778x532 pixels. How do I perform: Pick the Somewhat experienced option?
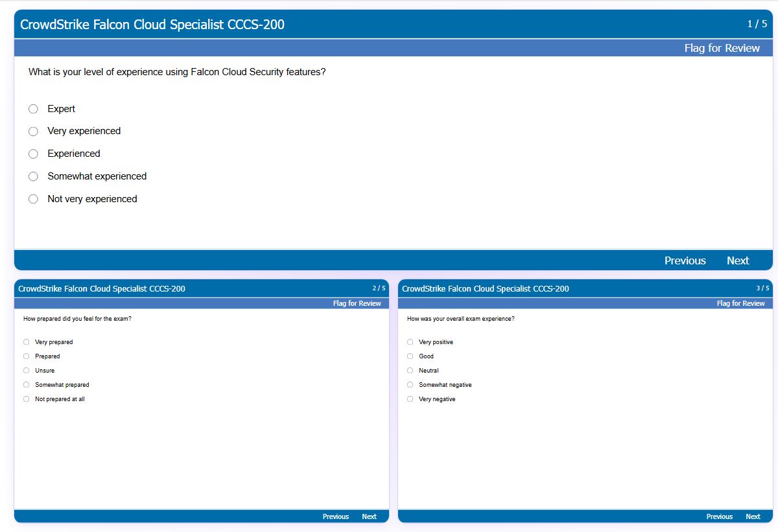33,177
